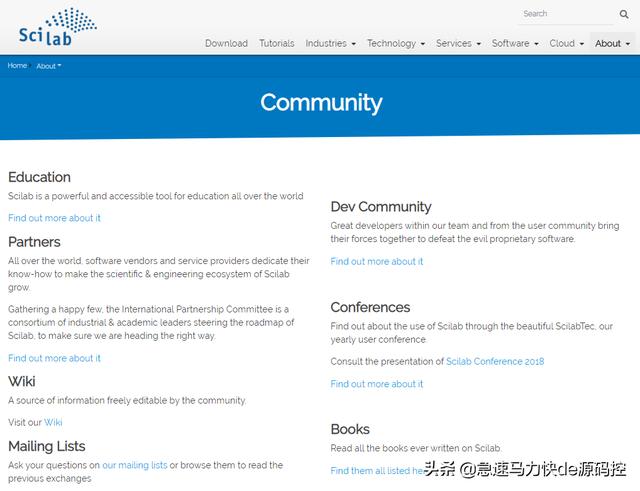Follow Education's Find out more link
This screenshot has height=491, width=640.
(x=54, y=218)
